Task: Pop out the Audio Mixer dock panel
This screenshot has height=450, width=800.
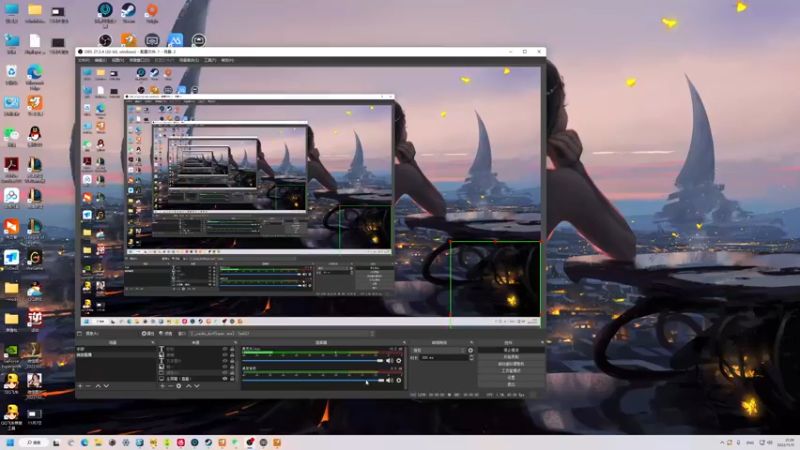Action: [405, 342]
